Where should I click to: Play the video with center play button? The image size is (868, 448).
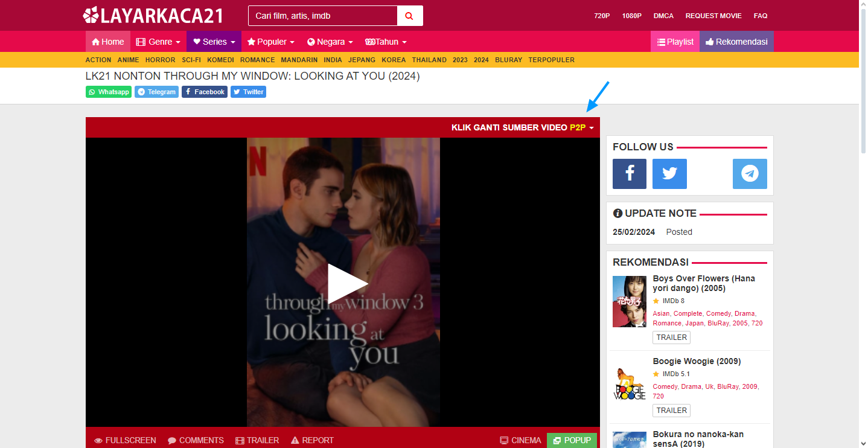(x=347, y=283)
